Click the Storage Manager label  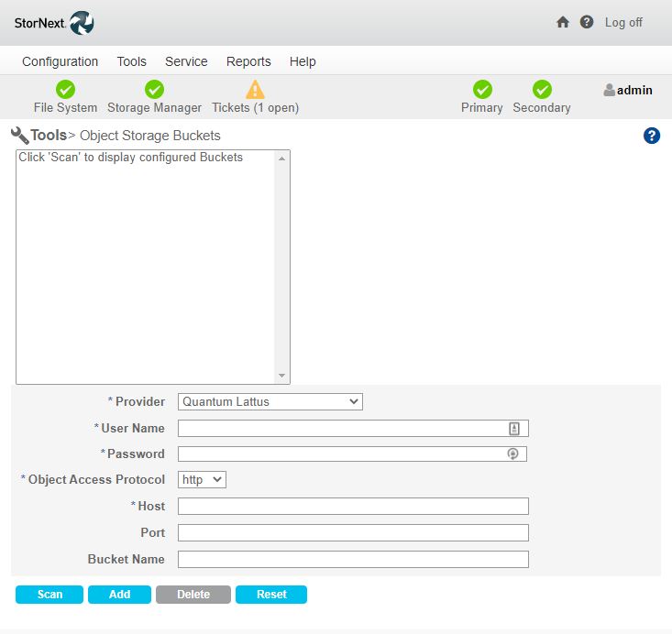pyautogui.click(x=154, y=107)
